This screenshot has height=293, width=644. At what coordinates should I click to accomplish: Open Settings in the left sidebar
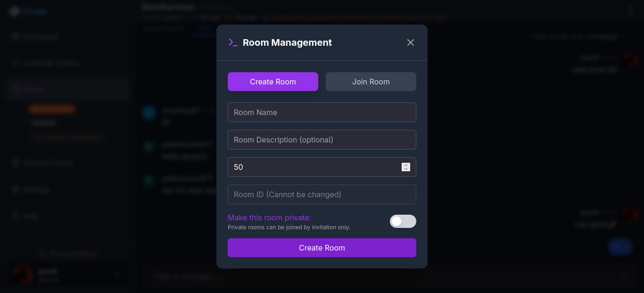pyautogui.click(x=36, y=190)
